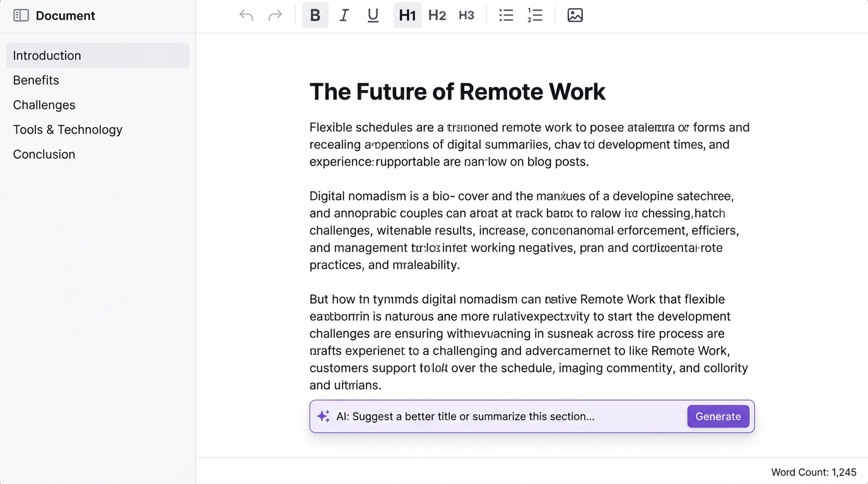Click the undo arrow
Screen dimensions: 868x484
[x=246, y=15]
